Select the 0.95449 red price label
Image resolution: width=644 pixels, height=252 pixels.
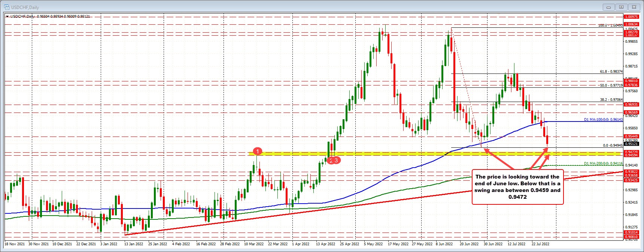[631, 136]
